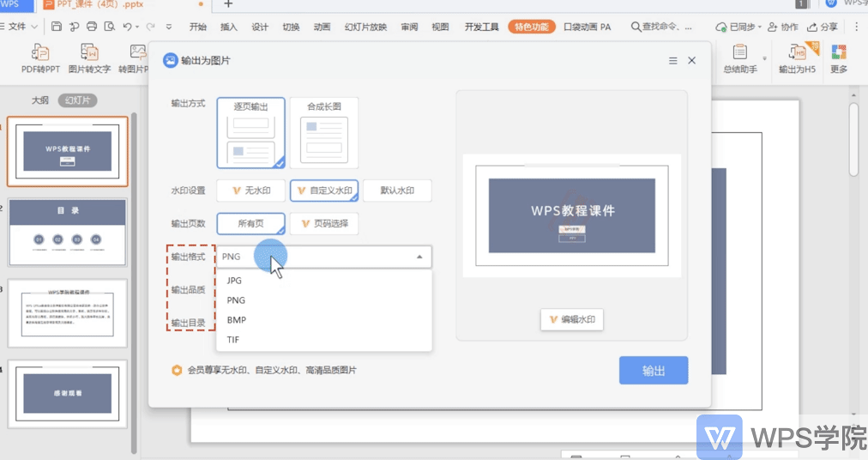Select 页码选择 output pages option
Screen dimensions: 868x460
tap(324, 223)
